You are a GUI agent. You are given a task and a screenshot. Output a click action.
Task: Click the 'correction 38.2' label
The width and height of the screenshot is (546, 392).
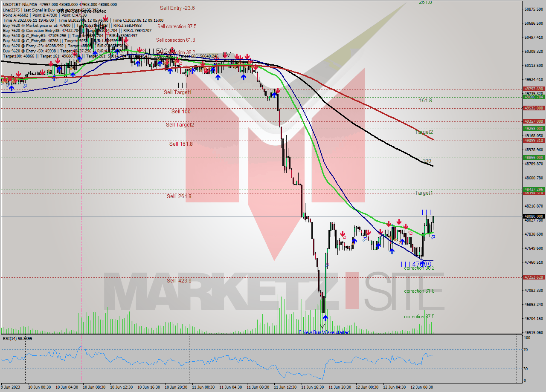click(419, 268)
